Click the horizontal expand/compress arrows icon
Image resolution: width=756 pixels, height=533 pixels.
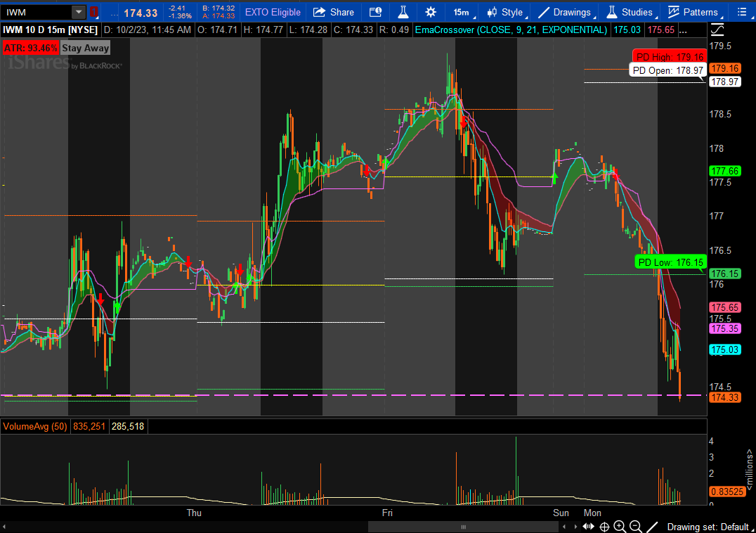point(588,527)
